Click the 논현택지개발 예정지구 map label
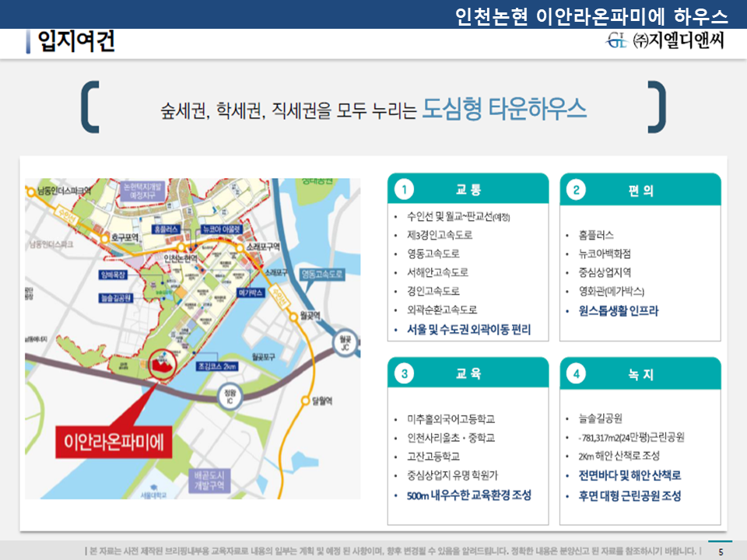The width and height of the screenshot is (747, 560). click(x=142, y=191)
